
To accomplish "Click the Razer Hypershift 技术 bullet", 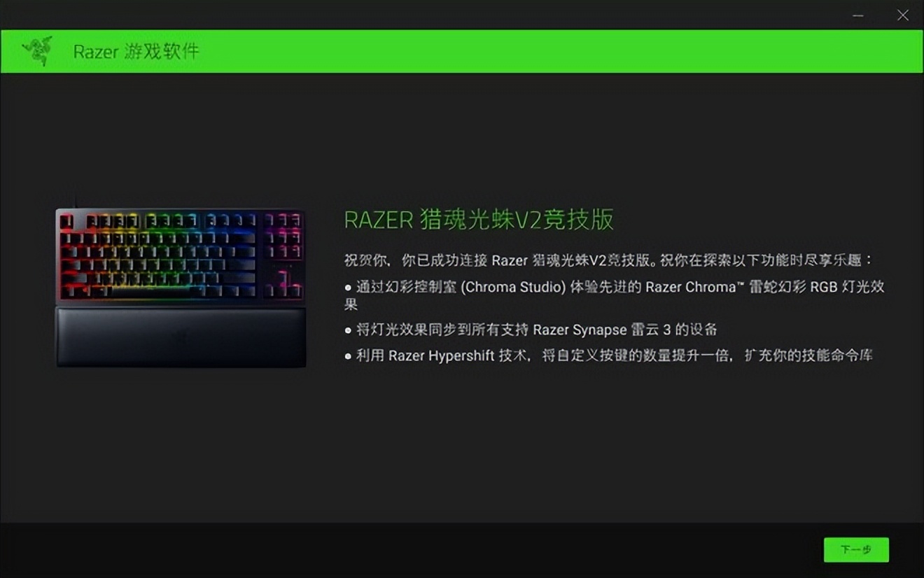I will click(x=609, y=355).
